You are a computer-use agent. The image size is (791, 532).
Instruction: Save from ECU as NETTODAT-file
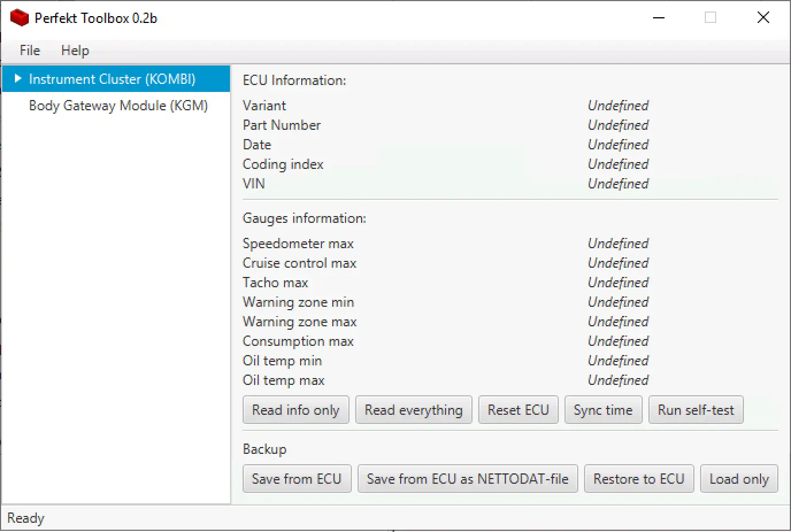(x=467, y=479)
